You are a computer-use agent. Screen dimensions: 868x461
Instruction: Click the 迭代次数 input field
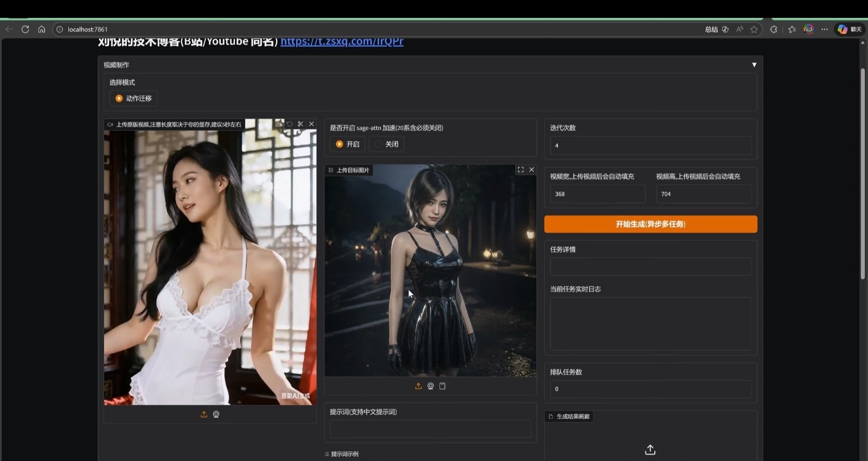tap(650, 145)
